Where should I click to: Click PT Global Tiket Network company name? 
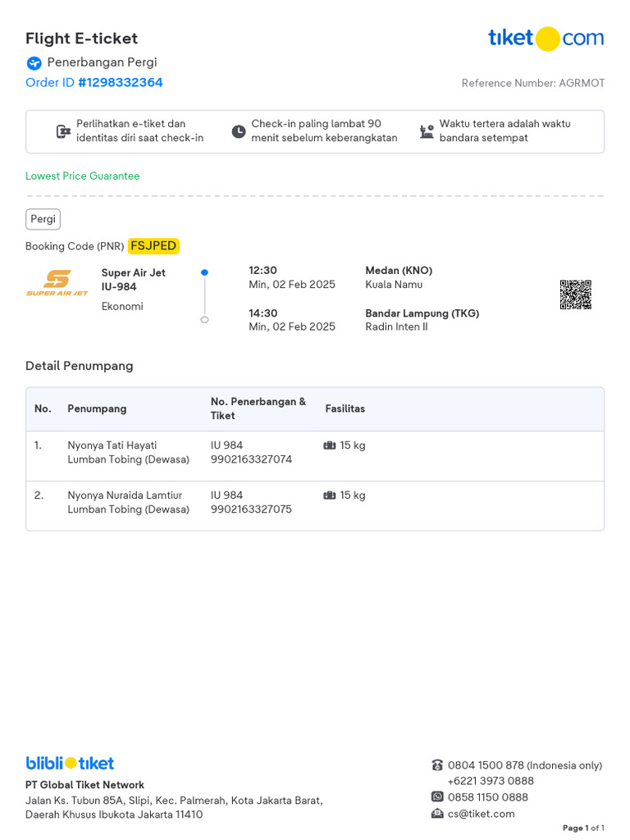point(84,785)
